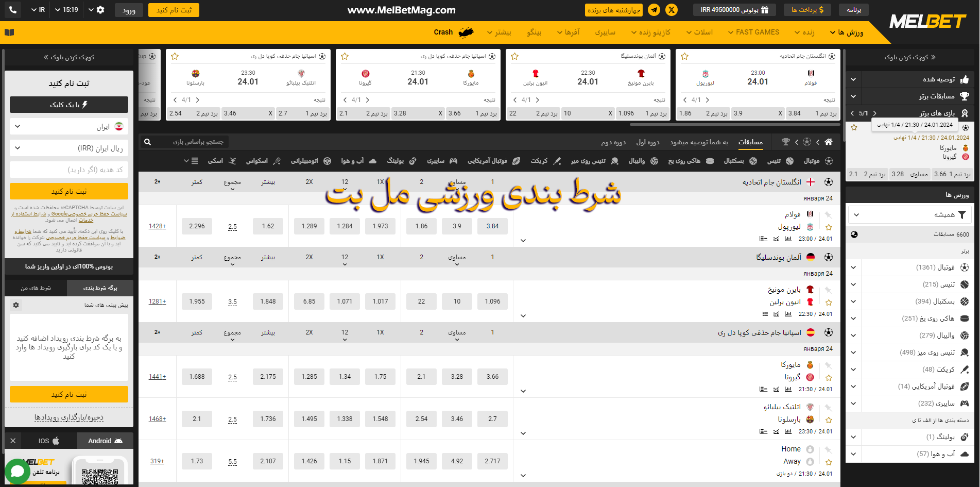Favorite the Home vs Away star
This screenshot has height=487, width=980.
pyautogui.click(x=829, y=462)
